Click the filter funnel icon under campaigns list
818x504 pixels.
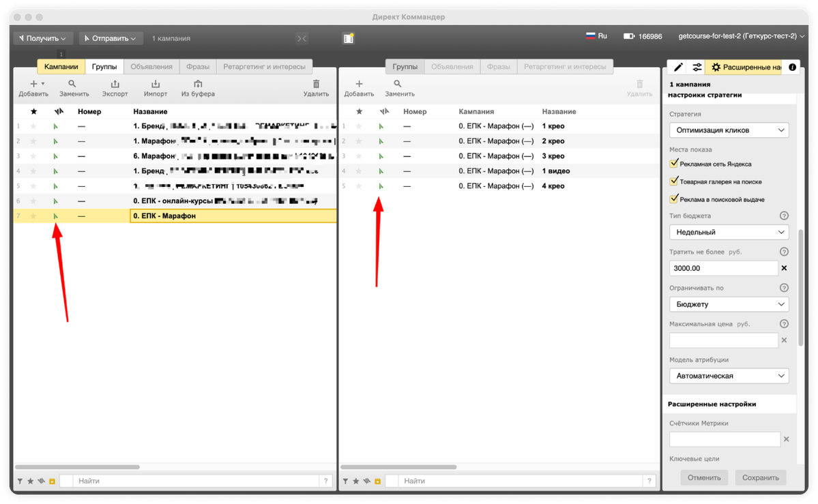(20, 481)
